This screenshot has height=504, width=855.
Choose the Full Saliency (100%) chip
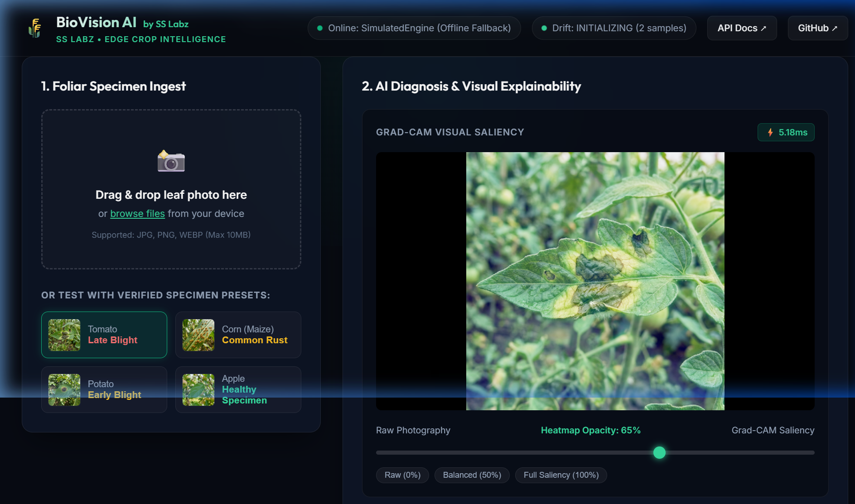click(561, 475)
